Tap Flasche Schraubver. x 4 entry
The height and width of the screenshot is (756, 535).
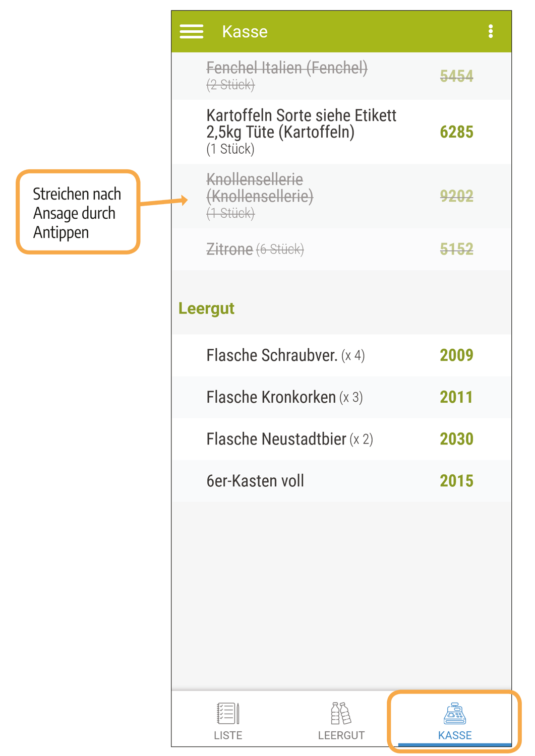tap(341, 355)
